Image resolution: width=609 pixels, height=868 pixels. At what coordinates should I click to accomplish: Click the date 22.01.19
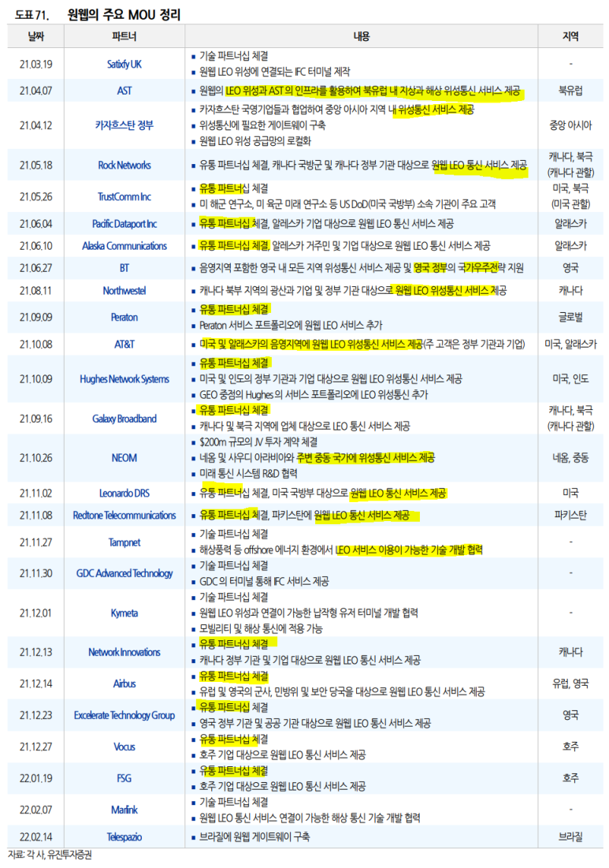(36, 778)
